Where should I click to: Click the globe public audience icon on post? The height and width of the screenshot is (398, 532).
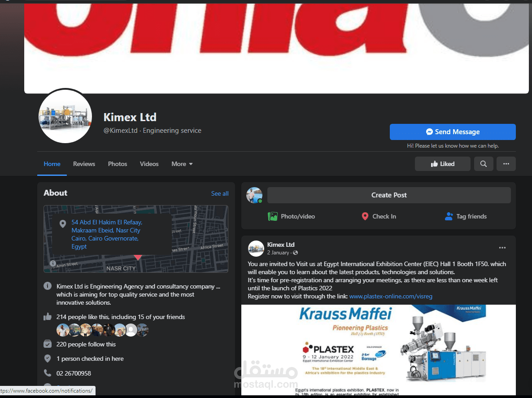(295, 253)
